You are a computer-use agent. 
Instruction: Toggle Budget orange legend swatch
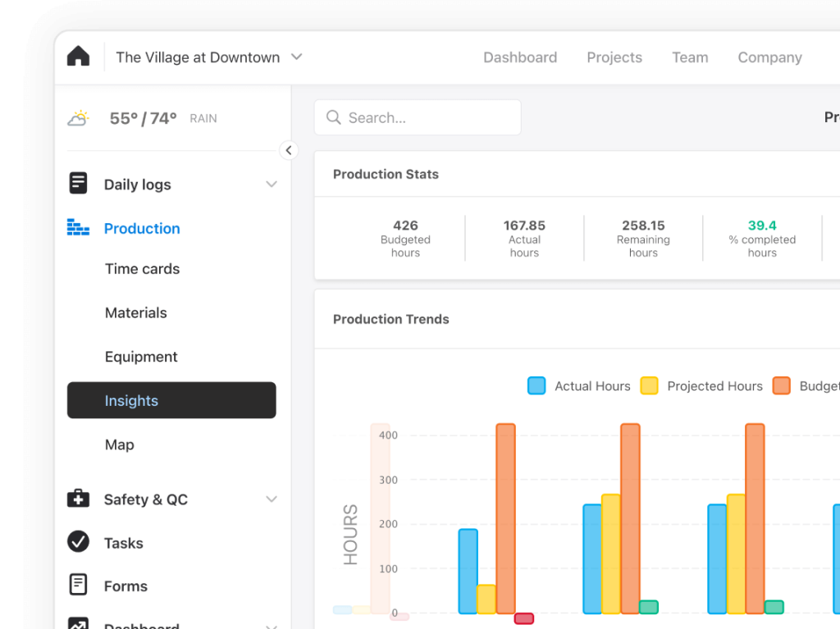(782, 385)
